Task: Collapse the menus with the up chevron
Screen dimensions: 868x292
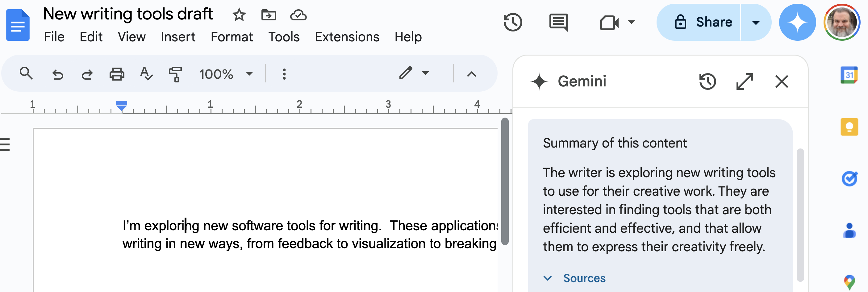Action: [471, 74]
